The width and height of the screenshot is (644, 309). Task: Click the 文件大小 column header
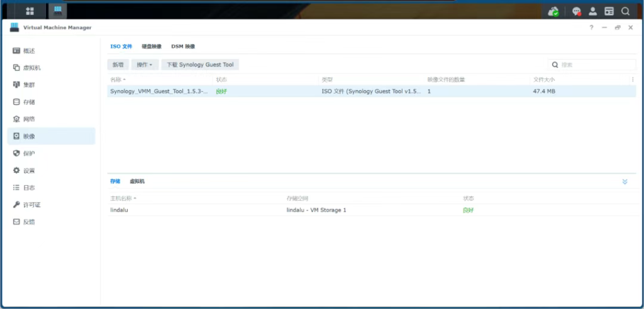(544, 79)
